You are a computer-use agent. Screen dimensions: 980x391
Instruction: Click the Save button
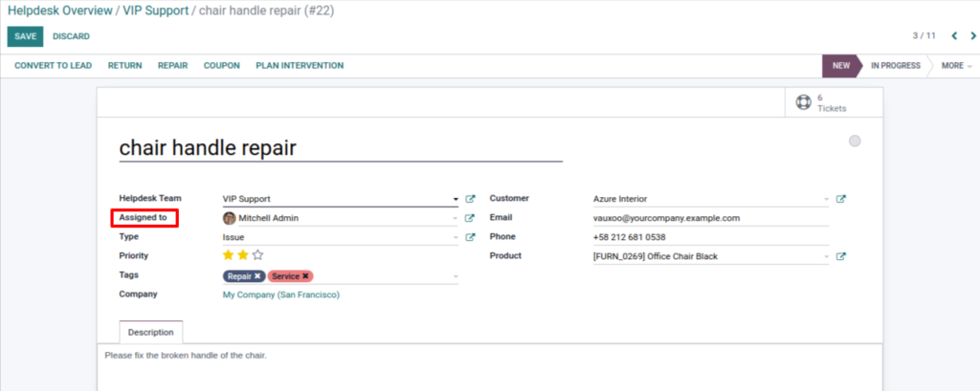coord(25,36)
